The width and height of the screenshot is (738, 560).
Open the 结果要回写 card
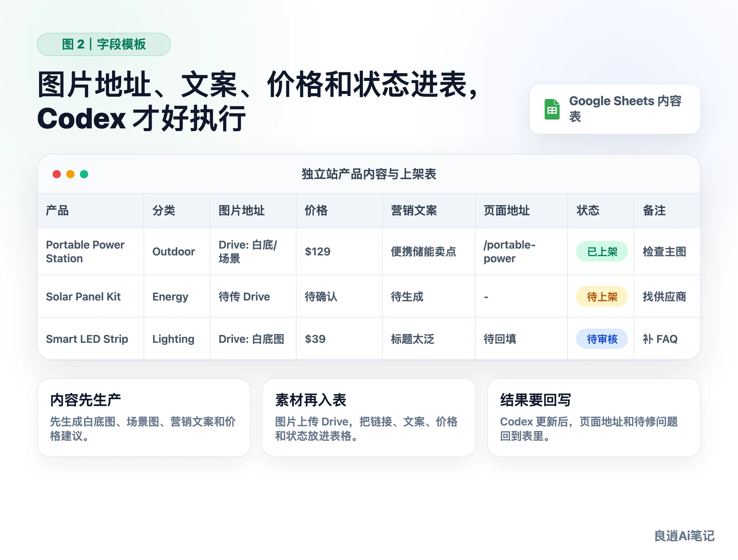tap(594, 418)
